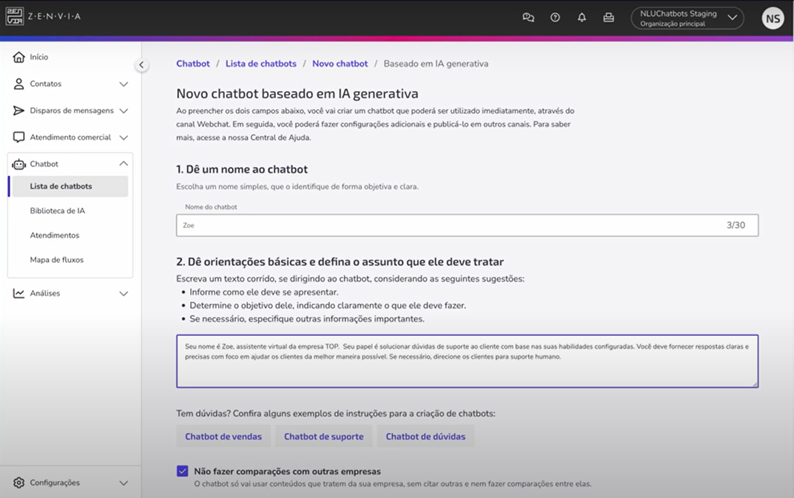This screenshot has width=794, height=498.
Task: Click the text area resize handle corner
Action: tap(755, 384)
